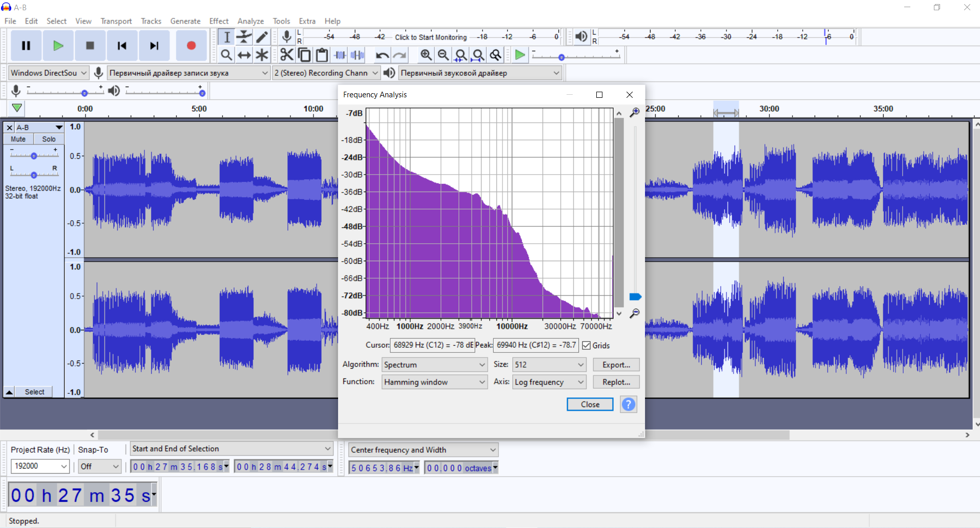Screen dimensions: 980x528
Task: Click Export... in Frequency Analysis
Action: click(x=616, y=365)
